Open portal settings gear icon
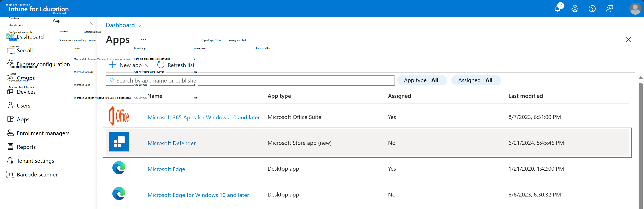The image size is (644, 209). [575, 9]
